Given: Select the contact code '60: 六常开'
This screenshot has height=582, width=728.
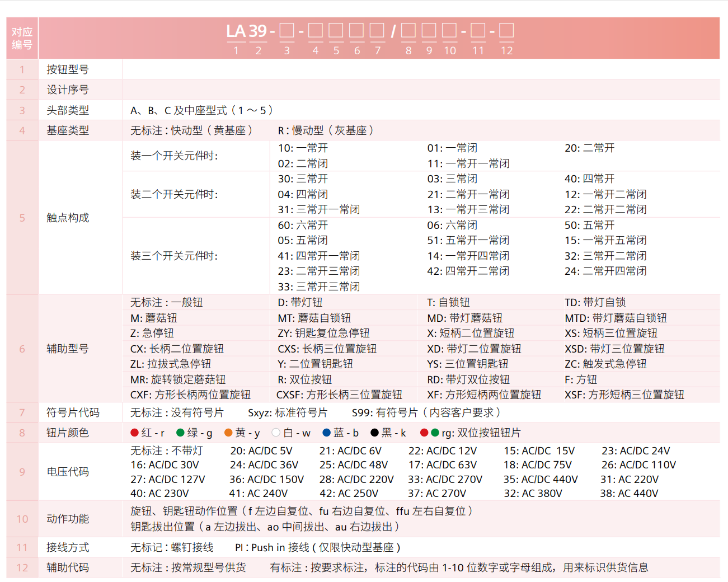Looking at the screenshot, I should pyautogui.click(x=303, y=225).
